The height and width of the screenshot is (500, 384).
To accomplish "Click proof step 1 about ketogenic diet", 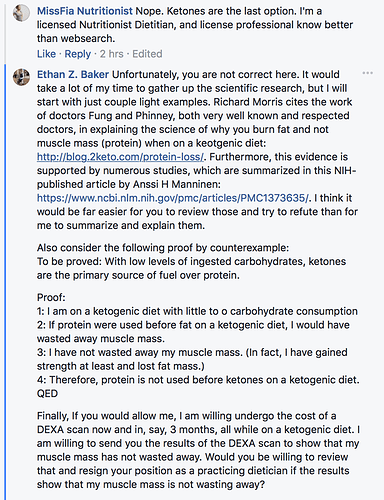I will pos(197,311).
